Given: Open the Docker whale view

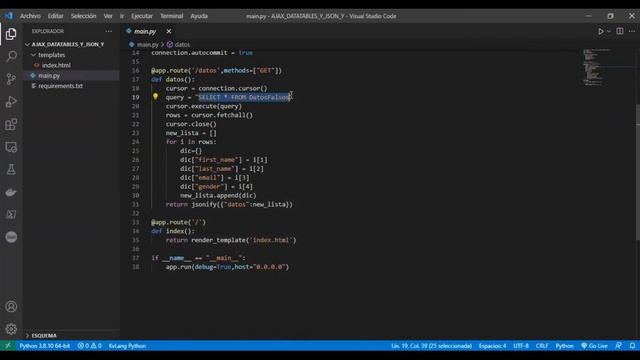Looking at the screenshot, I should tap(11, 192).
